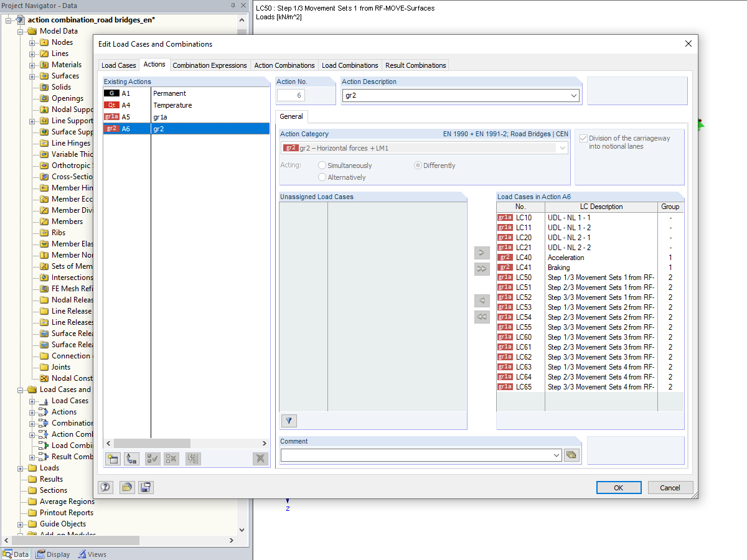This screenshot has width=747, height=560.
Task: Select action A4 Temperature in the list
Action: (x=186, y=105)
